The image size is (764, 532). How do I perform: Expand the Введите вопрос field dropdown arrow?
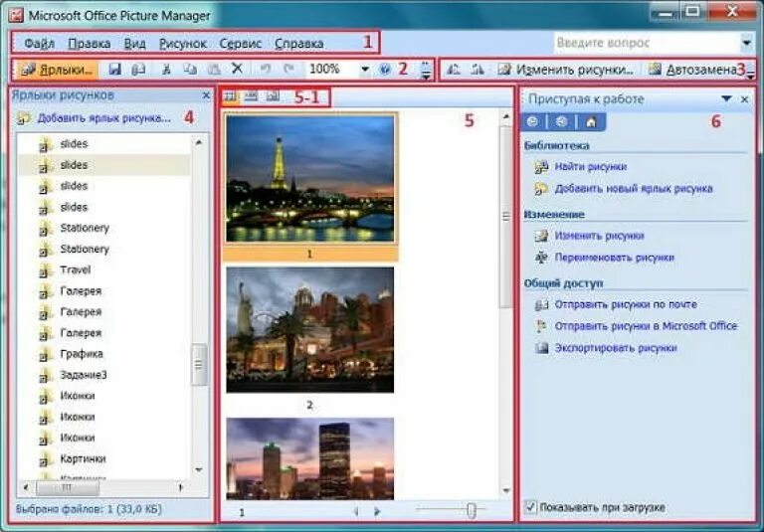[x=746, y=43]
